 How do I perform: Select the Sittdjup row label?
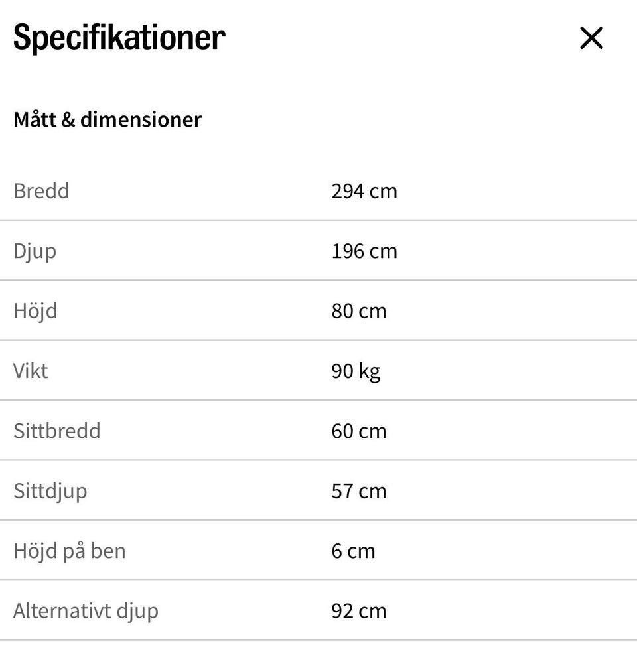coord(50,492)
